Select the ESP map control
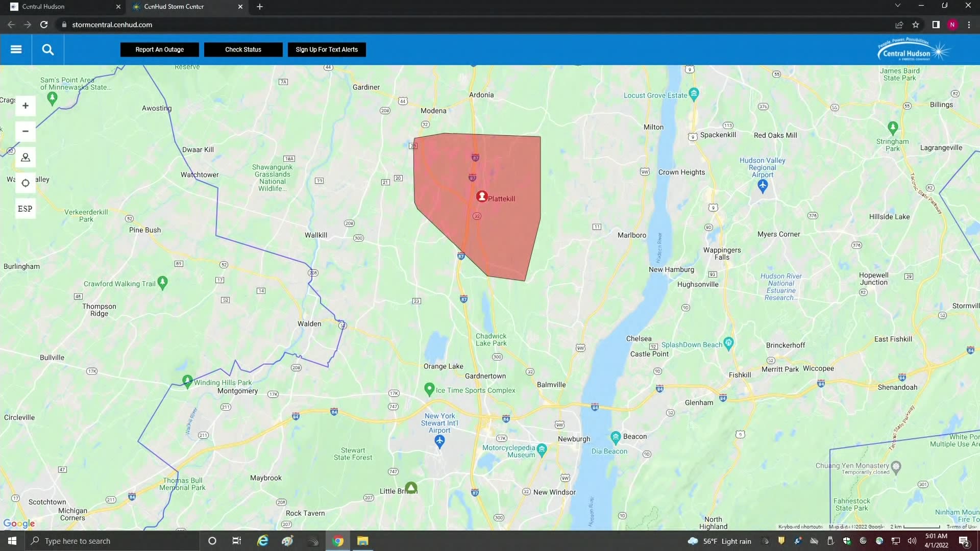Viewport: 980px width, 551px height. pyautogui.click(x=25, y=208)
